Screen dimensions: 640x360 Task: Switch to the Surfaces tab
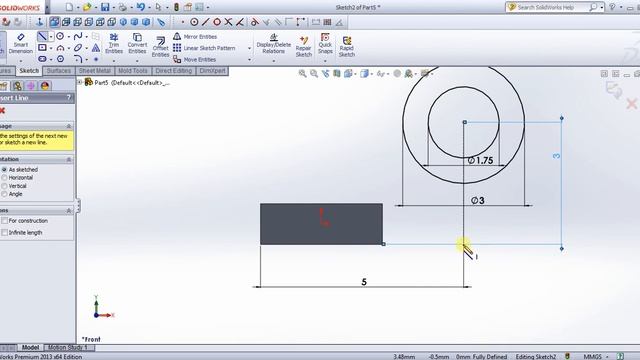point(59,71)
